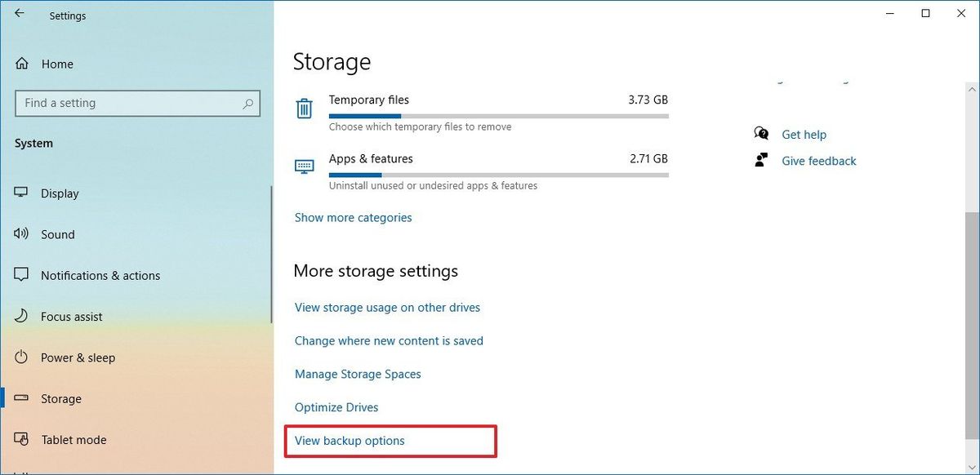Show more categories of storage usage

point(353,217)
